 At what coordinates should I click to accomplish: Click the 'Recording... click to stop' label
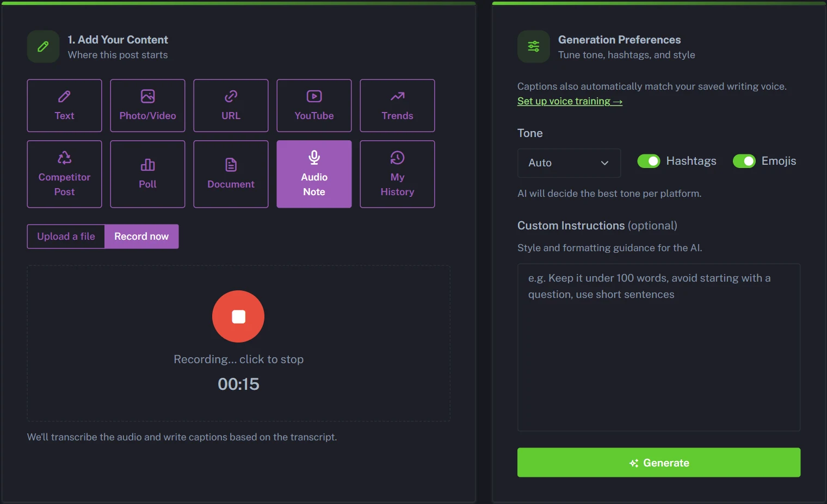pyautogui.click(x=238, y=359)
